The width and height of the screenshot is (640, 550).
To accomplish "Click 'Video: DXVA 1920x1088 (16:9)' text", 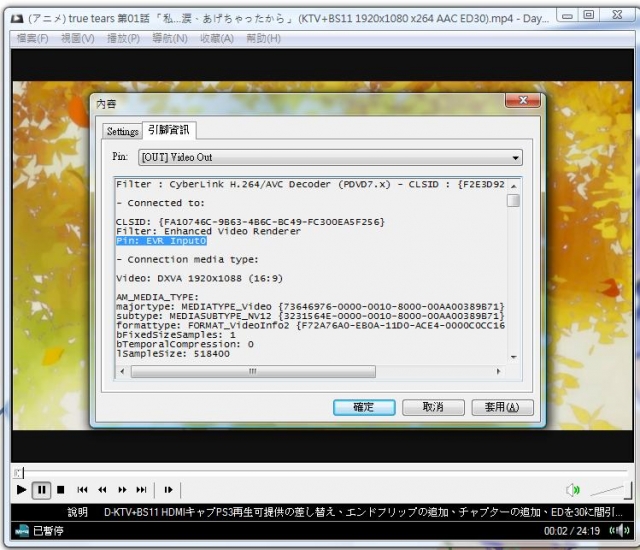I will coord(199,278).
